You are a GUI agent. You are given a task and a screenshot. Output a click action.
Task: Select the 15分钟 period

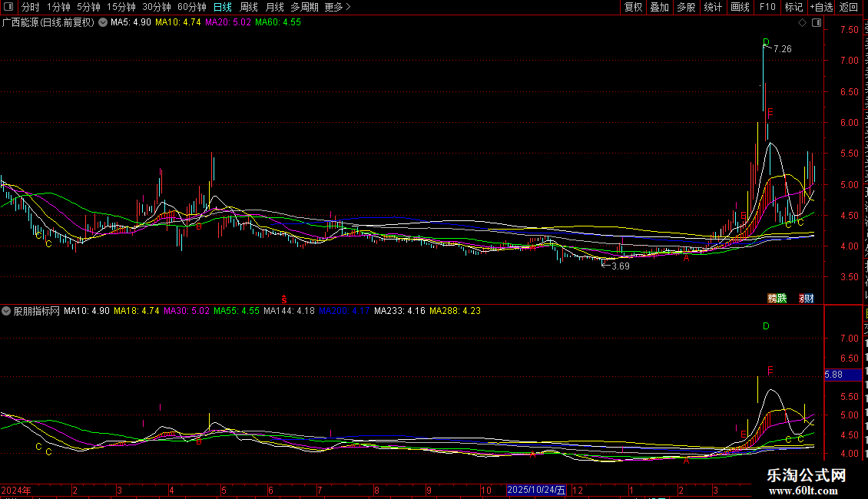point(121,7)
